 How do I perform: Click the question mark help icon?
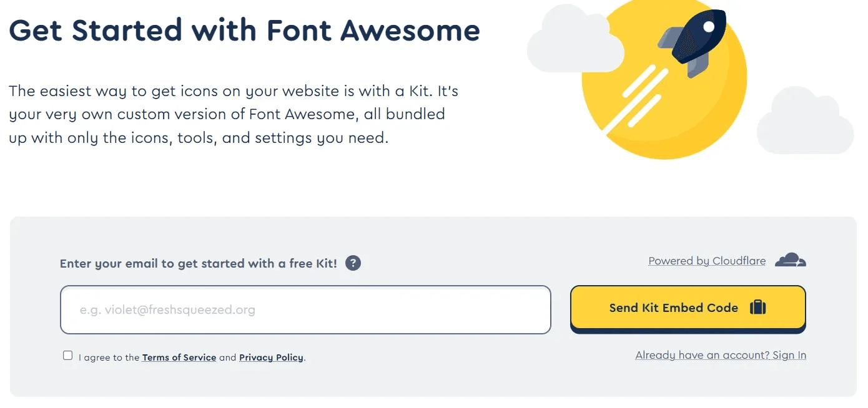[x=353, y=263]
